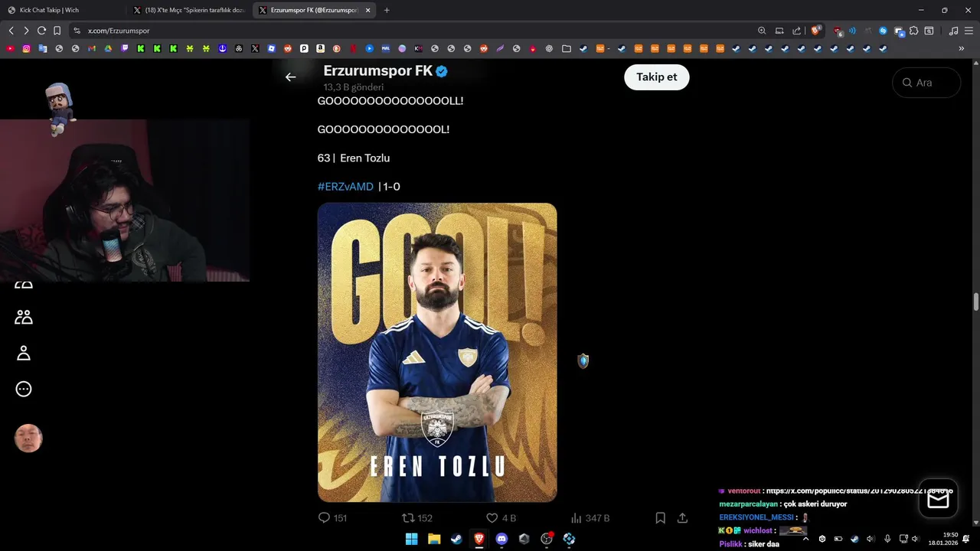Switch to the X'te Mıçç tab

(189, 10)
